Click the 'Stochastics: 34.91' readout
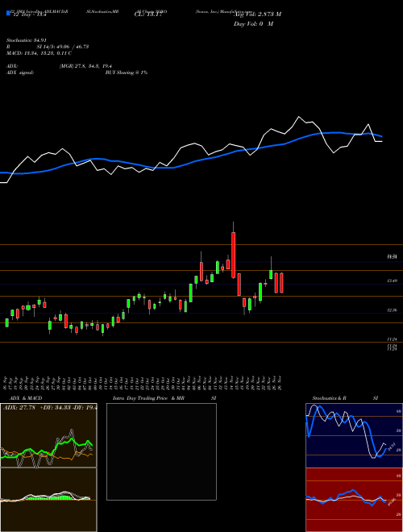403x532 pixels. point(26,40)
